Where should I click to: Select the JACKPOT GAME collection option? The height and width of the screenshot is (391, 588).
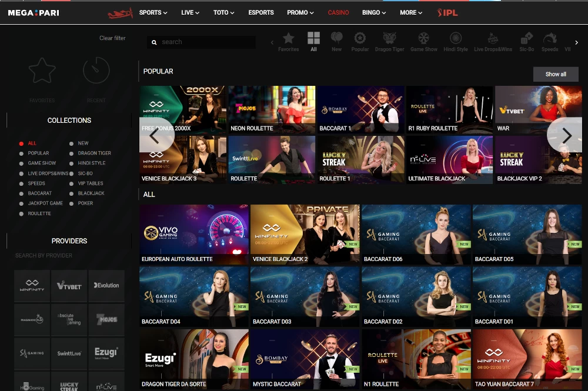click(x=41, y=203)
